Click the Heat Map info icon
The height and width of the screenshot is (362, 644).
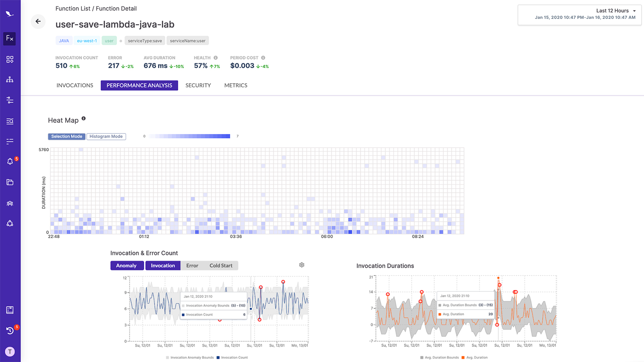[84, 118]
